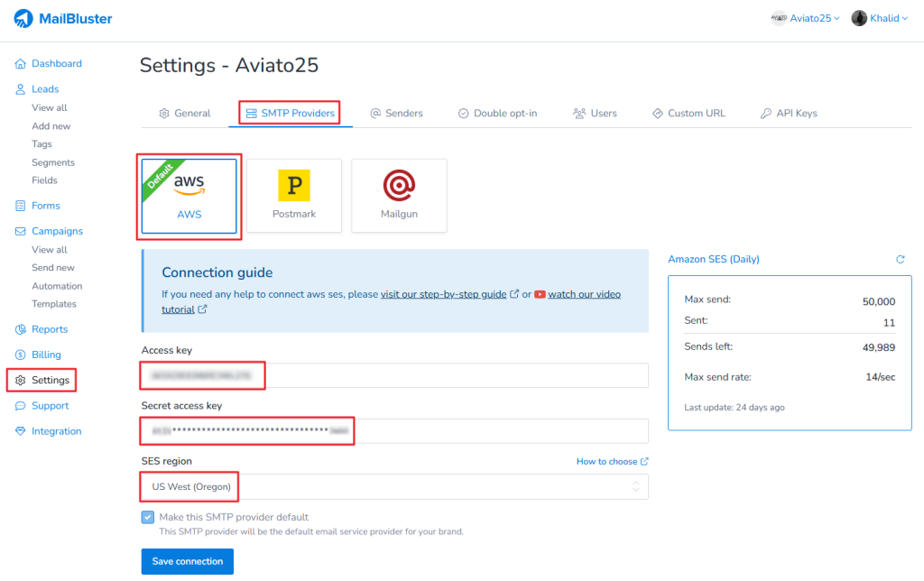Switch to the General tab

pyautogui.click(x=184, y=113)
